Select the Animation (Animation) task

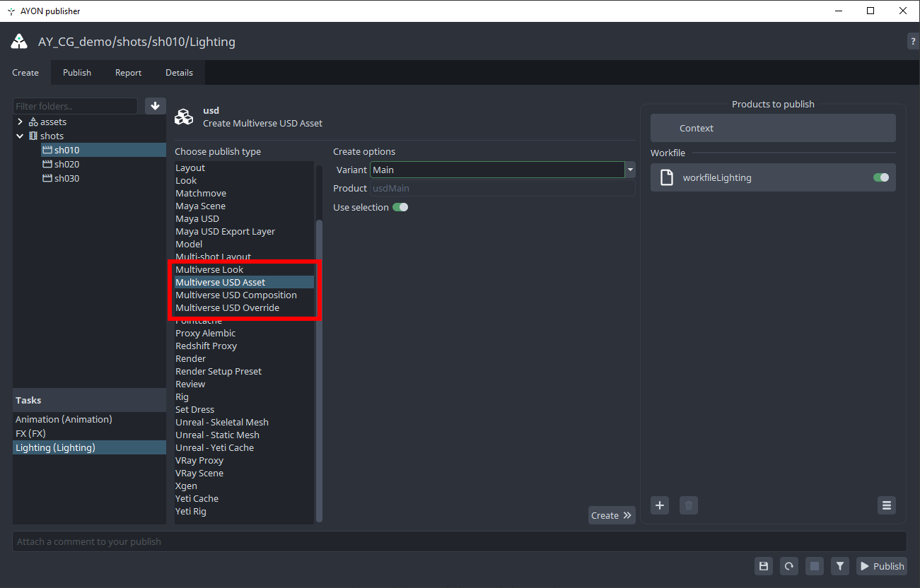[x=89, y=419]
